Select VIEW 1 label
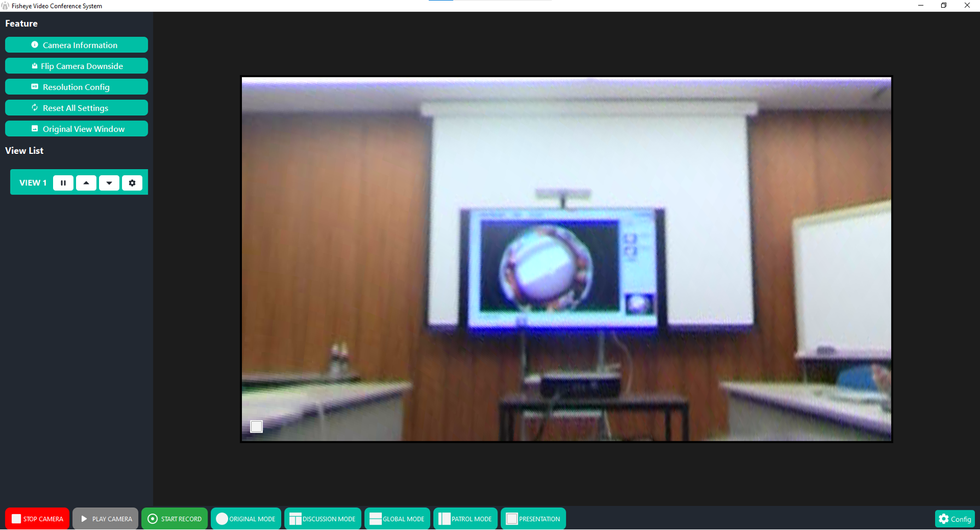 pyautogui.click(x=33, y=183)
